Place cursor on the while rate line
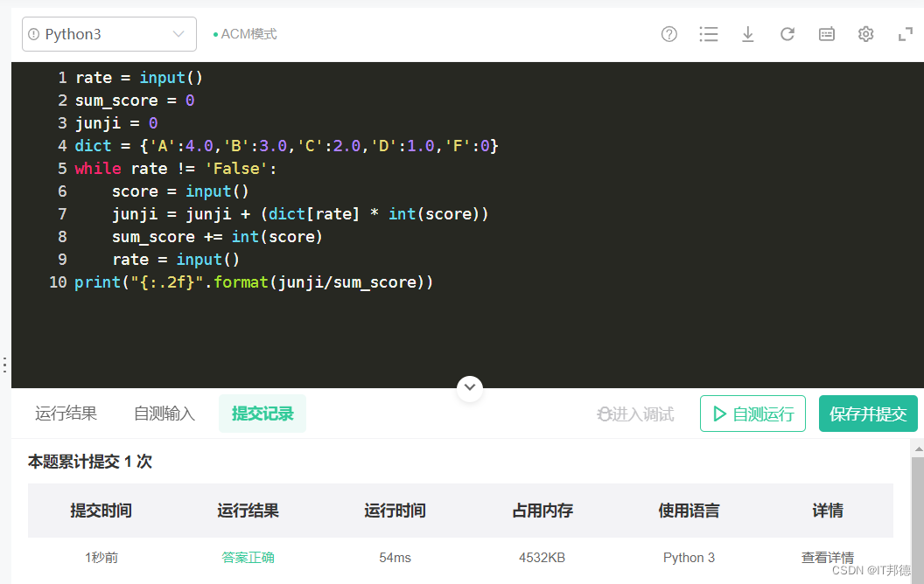The width and height of the screenshot is (924, 584). (x=176, y=169)
